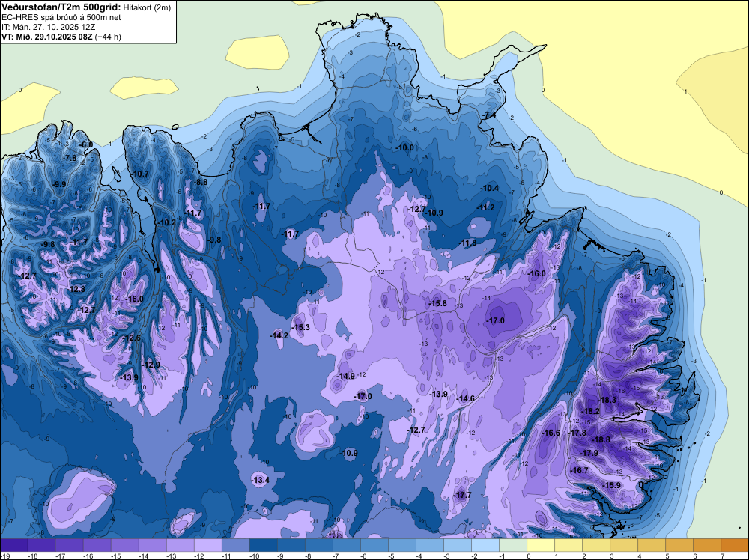Click the -11.2 temperature value
The height and width of the screenshot is (560, 749).
[x=485, y=208]
